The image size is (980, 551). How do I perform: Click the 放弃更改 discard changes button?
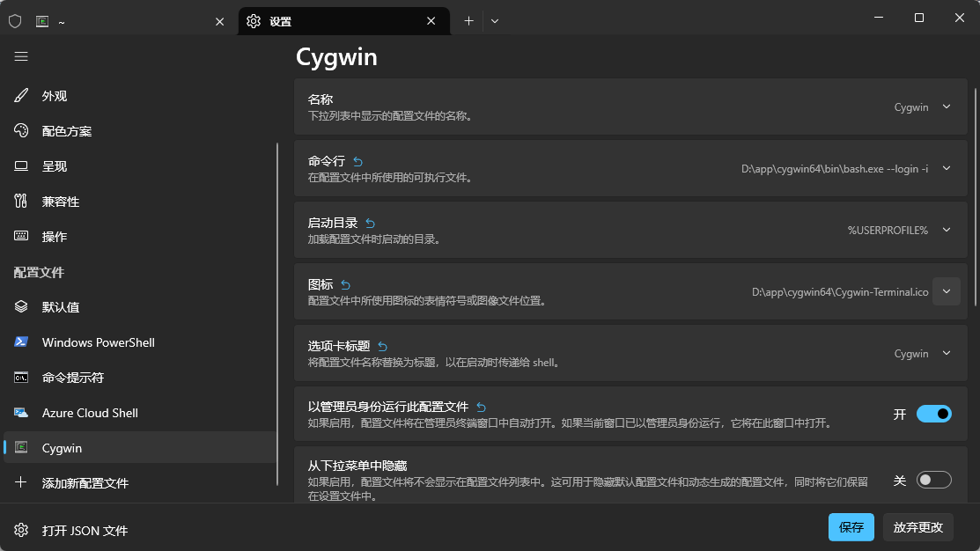pyautogui.click(x=918, y=527)
